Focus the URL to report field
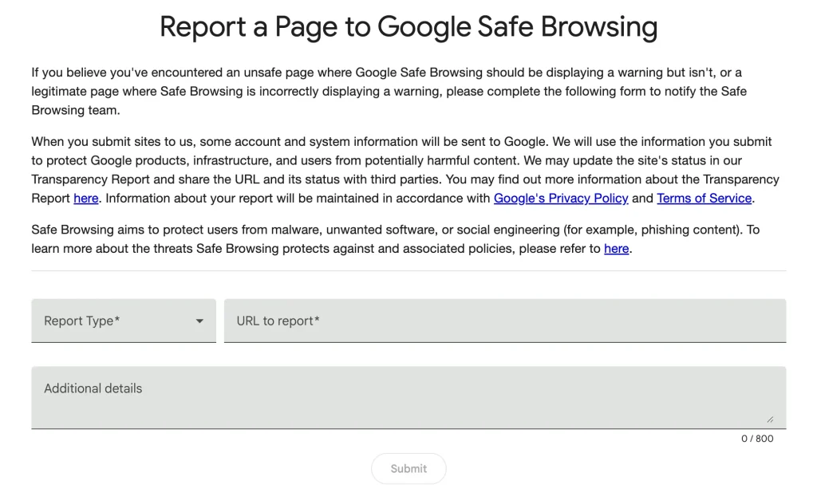This screenshot has width=817, height=504. click(x=505, y=321)
